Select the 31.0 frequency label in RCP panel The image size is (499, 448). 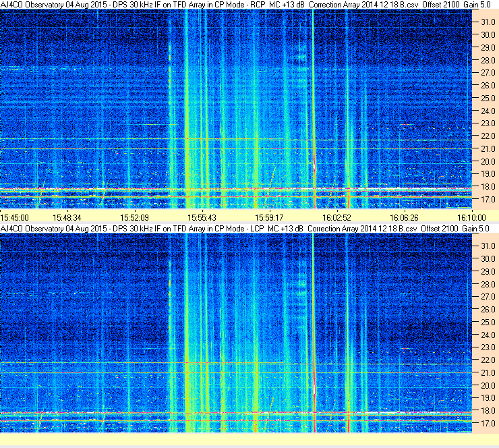tap(488, 22)
